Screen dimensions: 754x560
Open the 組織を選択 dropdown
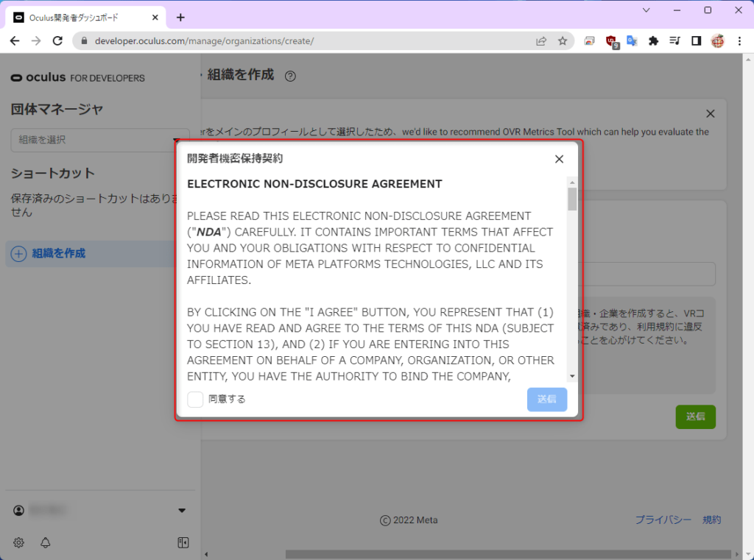click(x=100, y=140)
